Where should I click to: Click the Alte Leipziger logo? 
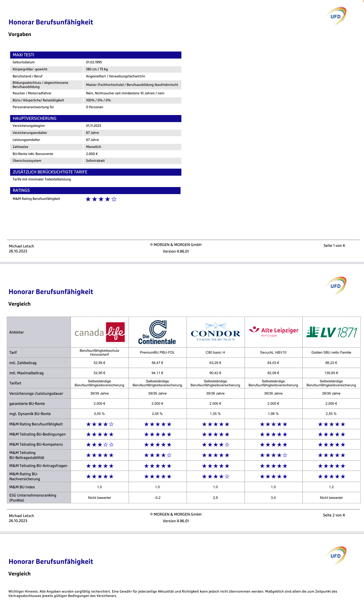pos(273,331)
